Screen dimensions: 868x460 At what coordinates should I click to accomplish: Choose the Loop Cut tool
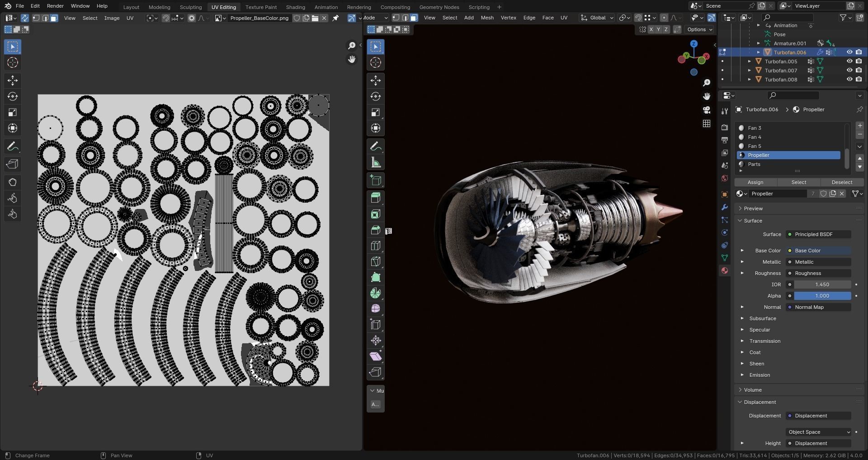coord(376,246)
